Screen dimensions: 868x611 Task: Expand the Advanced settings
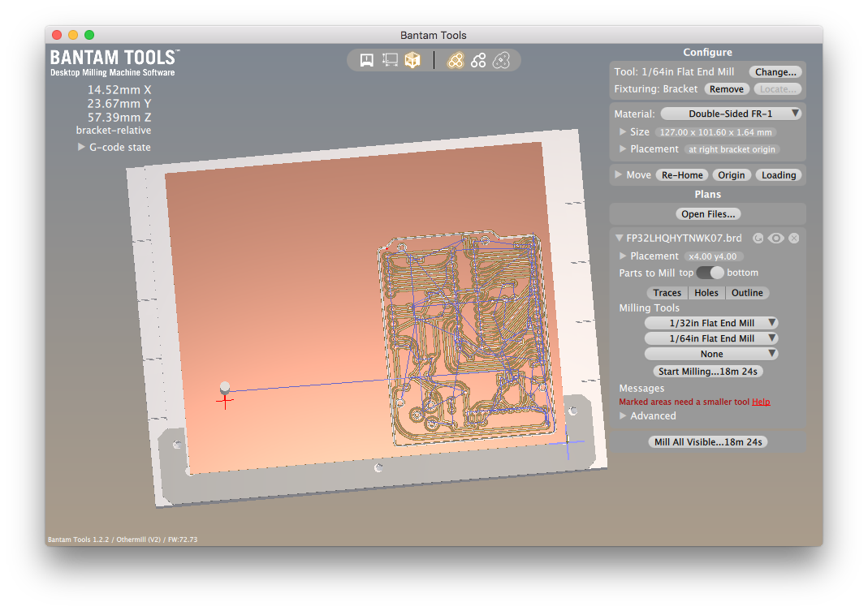[x=623, y=415]
